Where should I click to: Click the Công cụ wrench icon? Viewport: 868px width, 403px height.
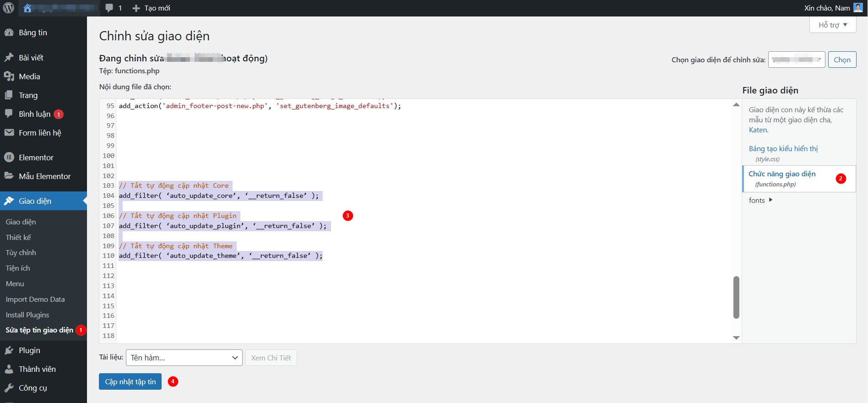[x=9, y=388]
